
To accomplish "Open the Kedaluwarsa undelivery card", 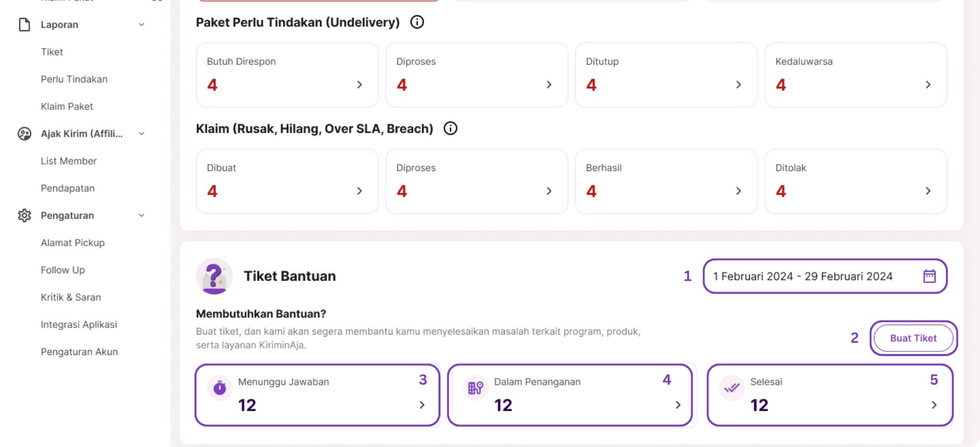I will point(855,75).
